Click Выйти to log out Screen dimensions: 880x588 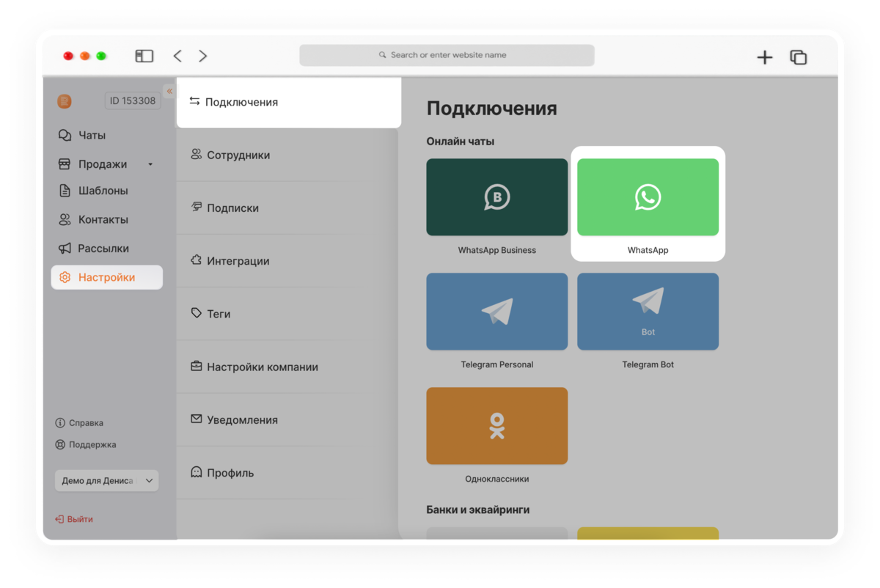coord(74,519)
